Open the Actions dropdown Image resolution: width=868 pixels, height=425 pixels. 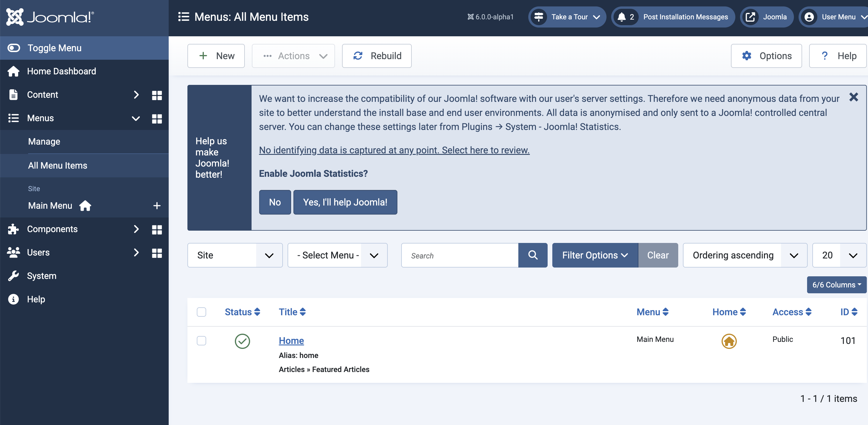pyautogui.click(x=293, y=56)
